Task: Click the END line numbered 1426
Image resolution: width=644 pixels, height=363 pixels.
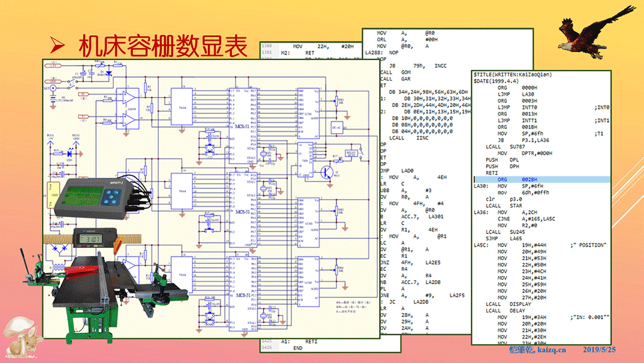Action: (298, 348)
